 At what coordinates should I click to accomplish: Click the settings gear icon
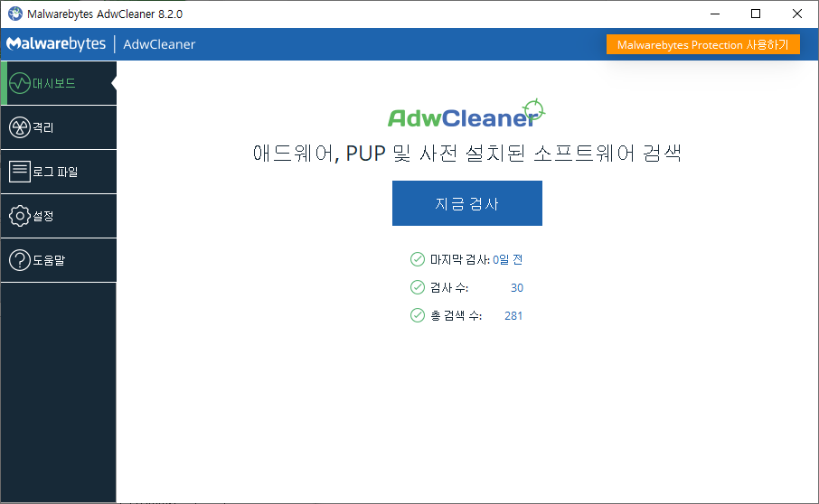click(x=19, y=216)
